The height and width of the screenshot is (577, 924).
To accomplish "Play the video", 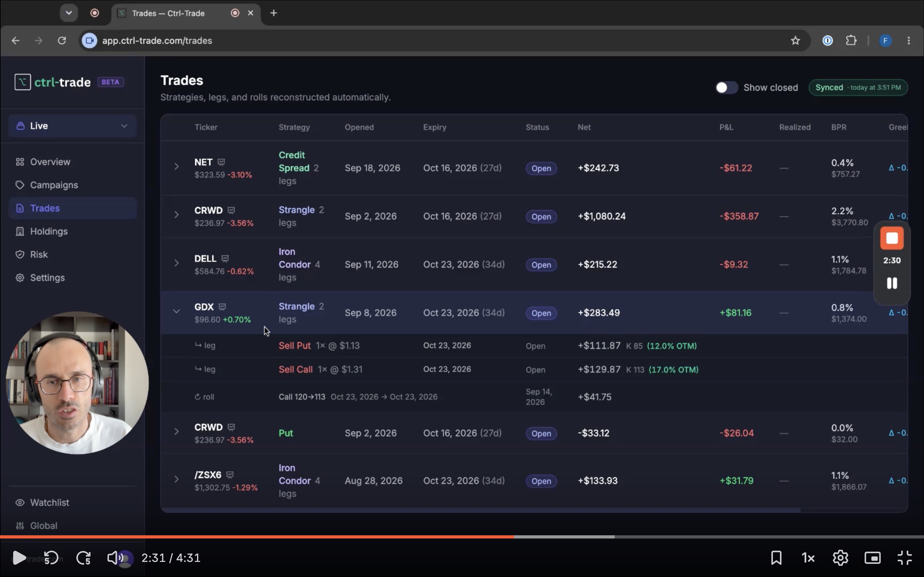I will [19, 558].
